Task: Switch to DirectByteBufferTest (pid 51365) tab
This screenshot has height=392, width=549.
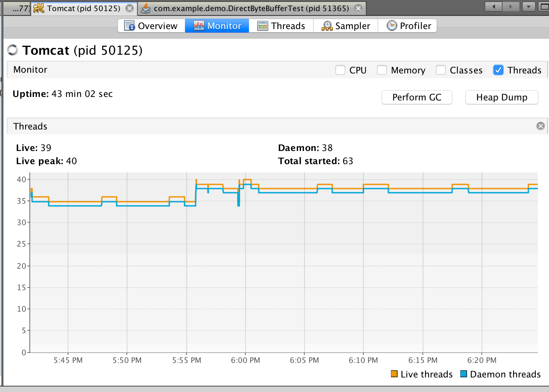Action: coord(251,8)
